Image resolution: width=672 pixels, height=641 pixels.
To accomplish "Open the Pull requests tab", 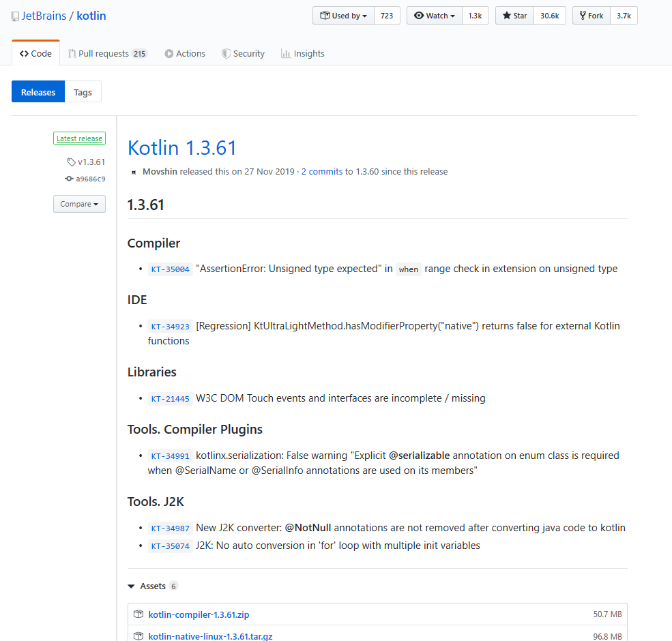I will (x=108, y=54).
